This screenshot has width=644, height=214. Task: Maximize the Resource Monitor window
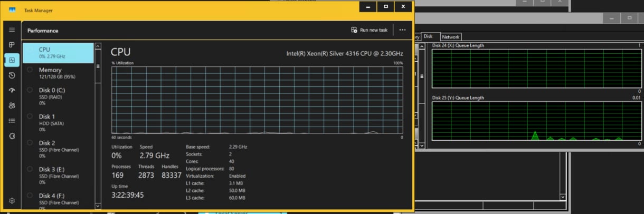click(630, 17)
